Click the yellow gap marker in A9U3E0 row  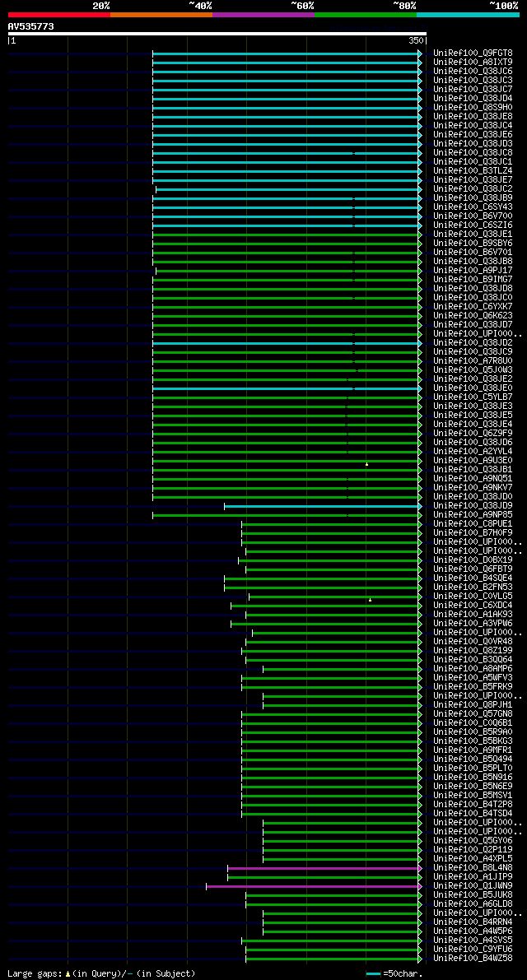(x=367, y=464)
